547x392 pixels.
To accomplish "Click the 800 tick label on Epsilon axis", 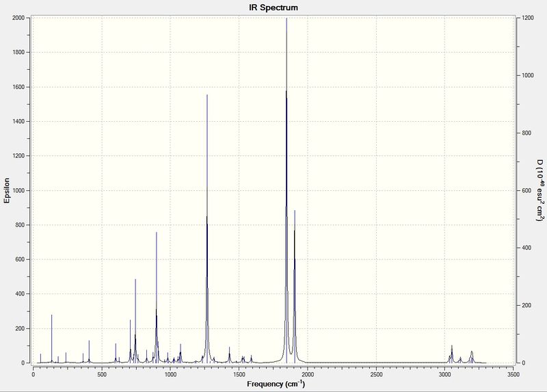I will [x=21, y=225].
